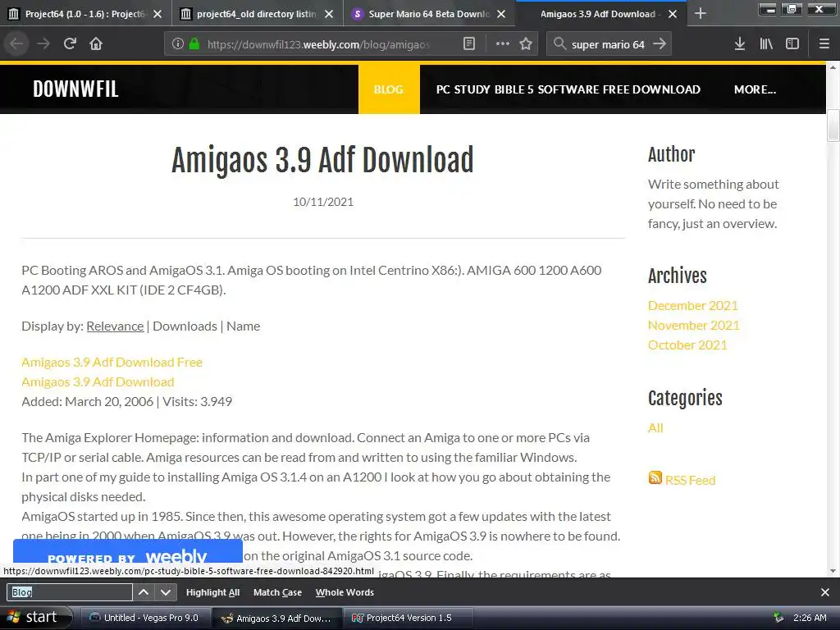
Task: Select the All category link
Action: coord(655,428)
